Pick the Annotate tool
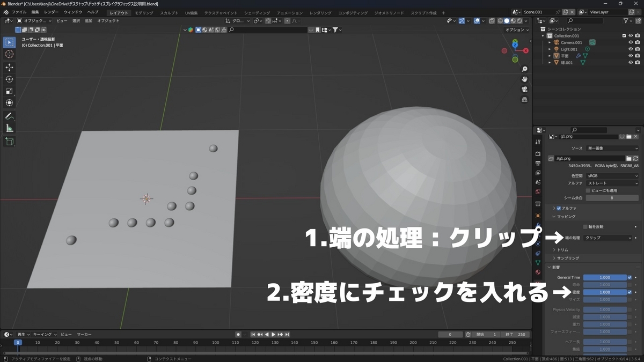 click(9, 116)
